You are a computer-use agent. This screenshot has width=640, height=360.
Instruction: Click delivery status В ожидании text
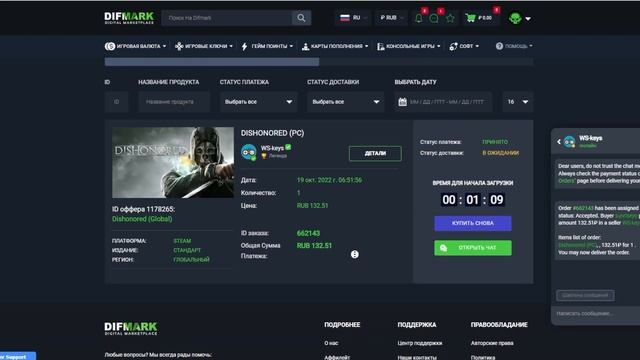(x=500, y=153)
